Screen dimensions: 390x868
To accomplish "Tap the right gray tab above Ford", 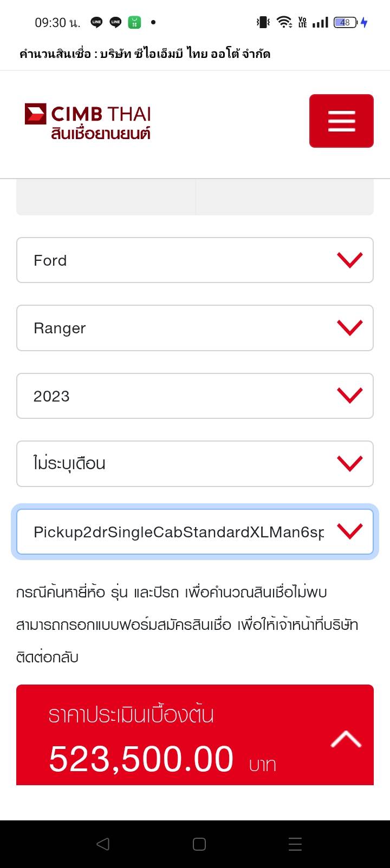I will (284, 198).
